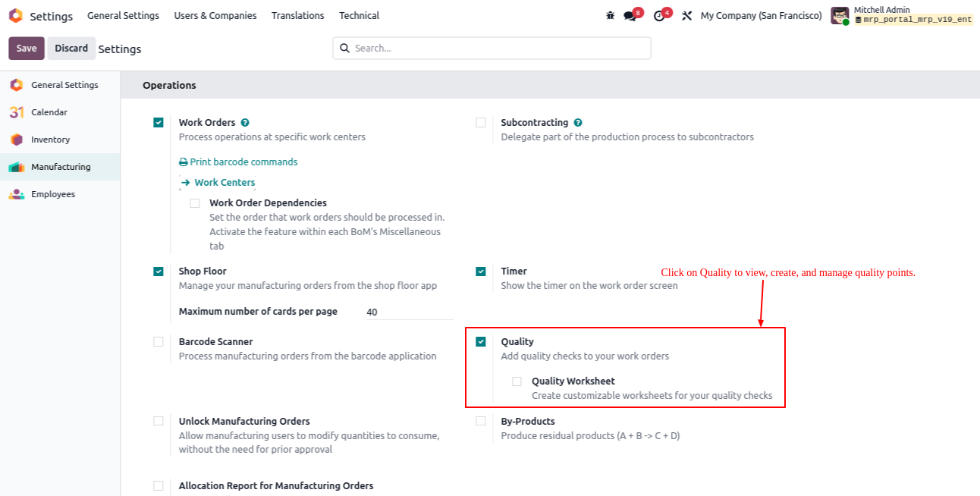The height and width of the screenshot is (496, 980).
Task: Enable the Subcontracting checkbox
Action: (481, 123)
